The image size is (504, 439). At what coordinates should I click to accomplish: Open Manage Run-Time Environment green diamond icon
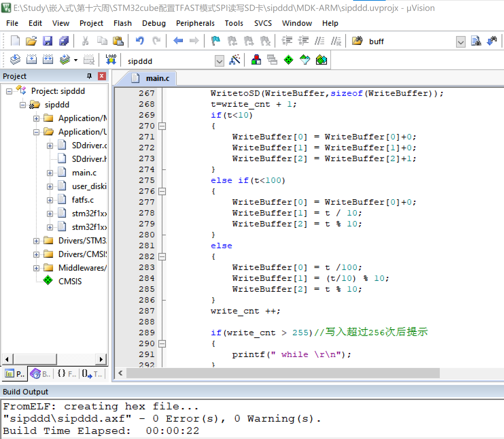[289, 60]
